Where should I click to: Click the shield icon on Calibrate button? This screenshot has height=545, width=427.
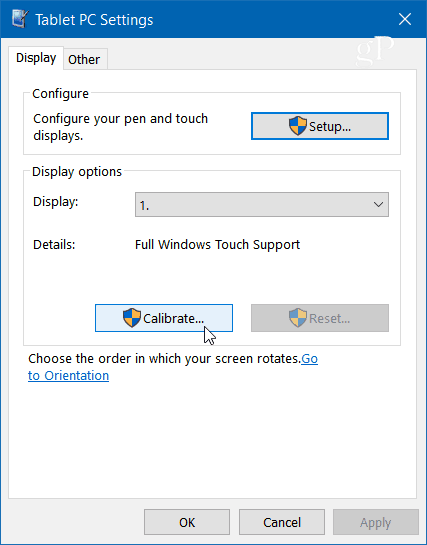coord(132,318)
